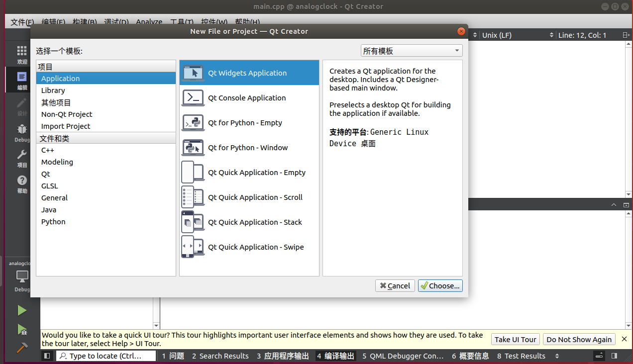Image resolution: width=633 pixels, height=364 pixels.
Task: Open 文件(F) menu
Action: coord(22,22)
